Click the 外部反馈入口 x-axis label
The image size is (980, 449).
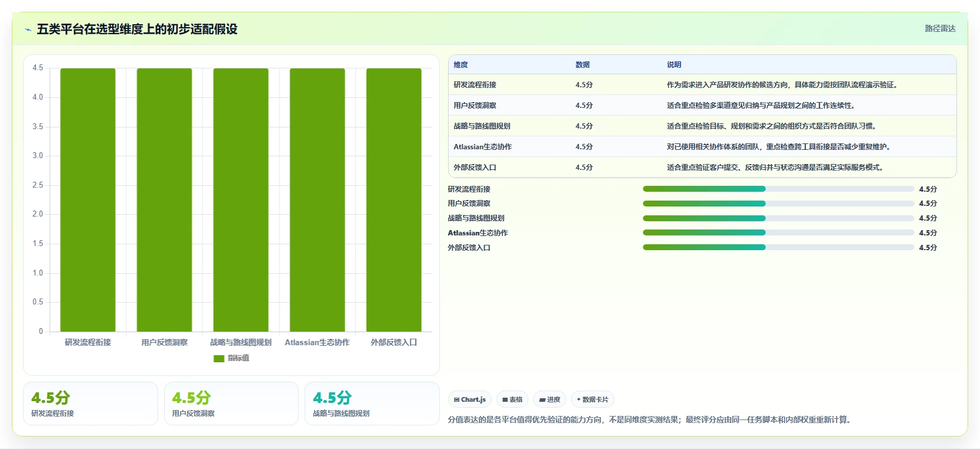[x=394, y=342]
